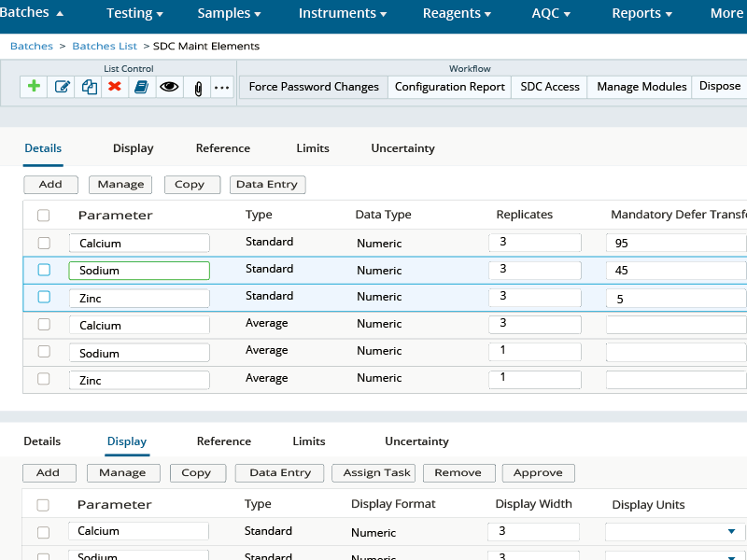Check the Standard Zinc row checkbox

(44, 297)
